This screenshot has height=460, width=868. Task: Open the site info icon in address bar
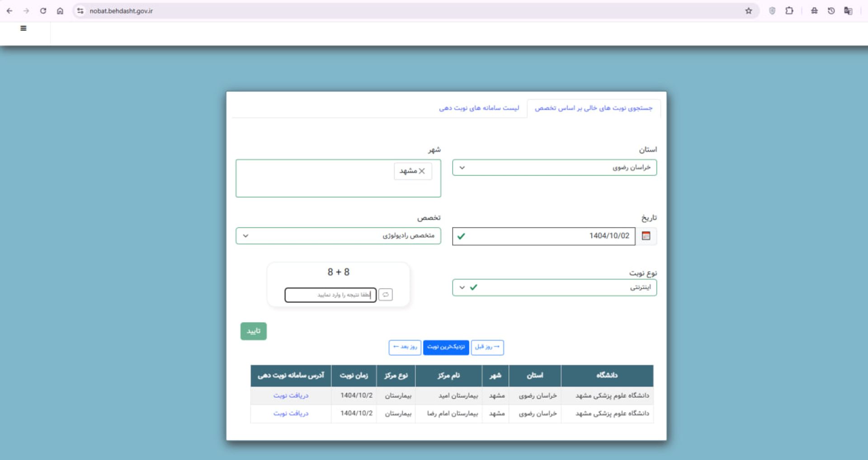coord(80,10)
